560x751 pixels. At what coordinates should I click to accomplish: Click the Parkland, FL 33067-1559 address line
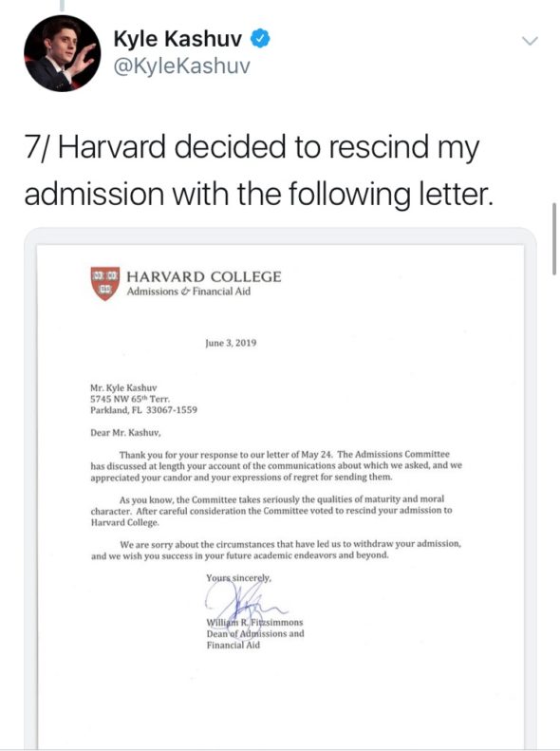tap(143, 410)
